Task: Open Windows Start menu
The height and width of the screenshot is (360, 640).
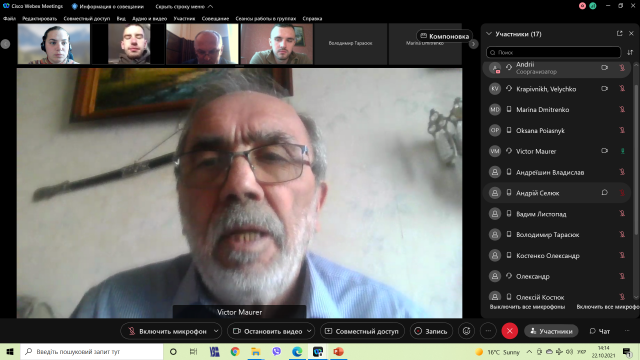Action: point(10,351)
